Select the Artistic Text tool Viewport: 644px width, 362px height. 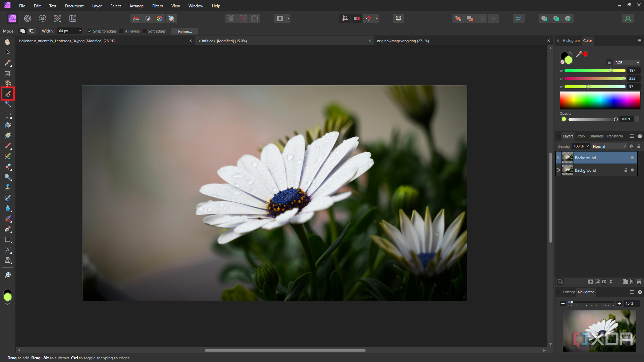[8, 250]
